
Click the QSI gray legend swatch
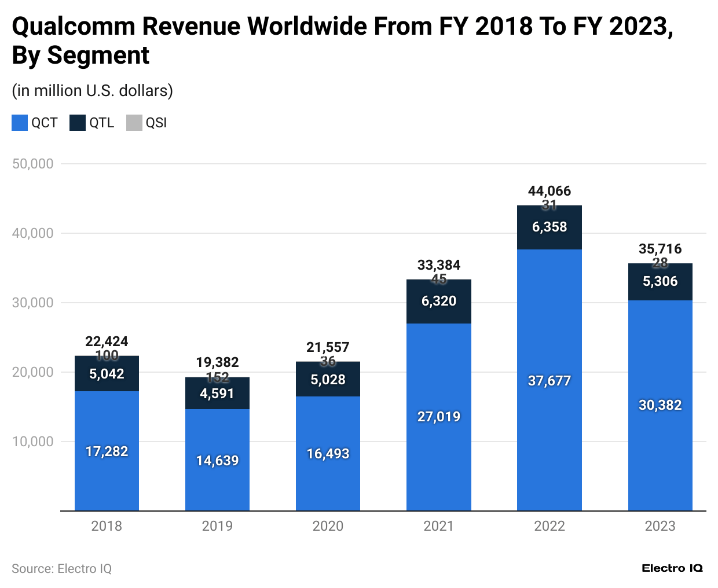(134, 123)
